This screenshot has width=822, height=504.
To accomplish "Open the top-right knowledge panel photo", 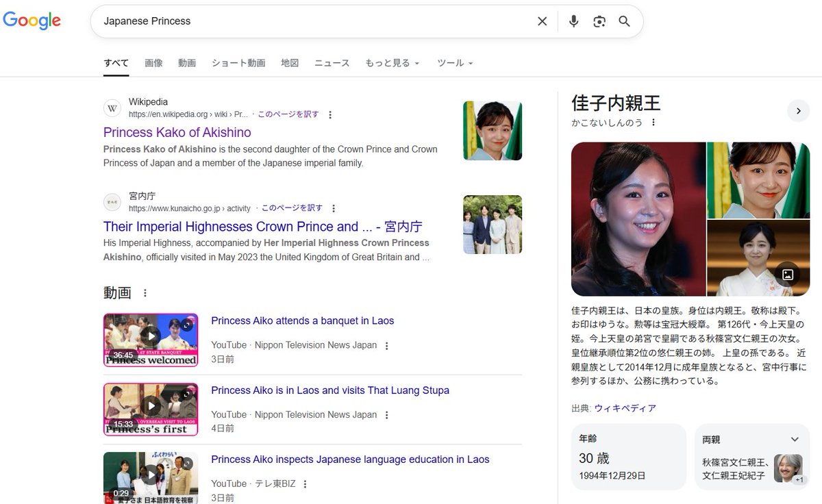I will (758, 180).
